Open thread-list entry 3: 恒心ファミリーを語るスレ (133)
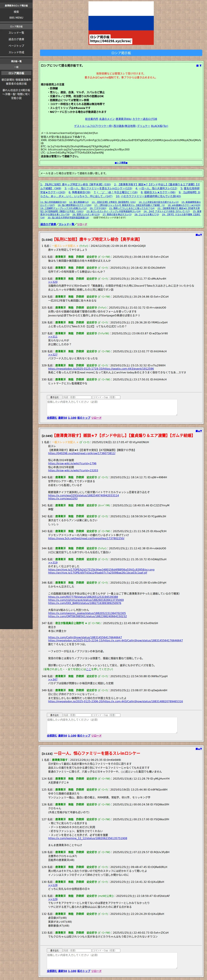Image resolution: width=207 pixels, height=980 pixels. pos(99,188)
